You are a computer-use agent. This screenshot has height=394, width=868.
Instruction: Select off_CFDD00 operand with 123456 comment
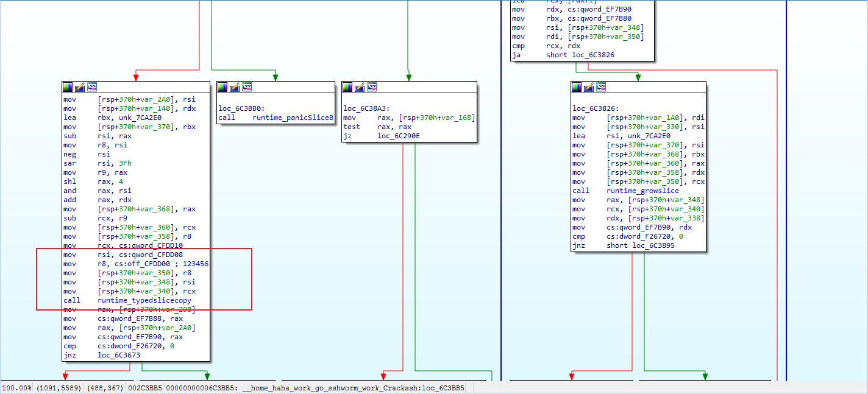137,264
